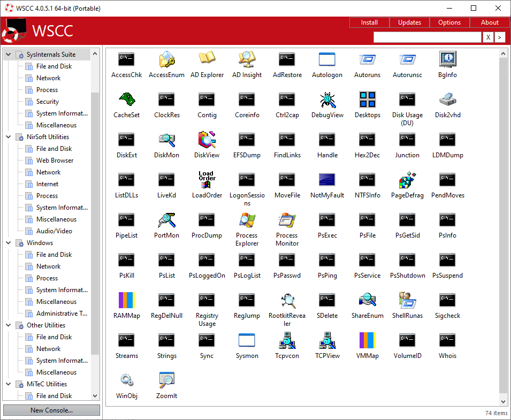Viewport: 511px width, 420px height.
Task: Launch the AccessEnum utility icon
Action: (x=166, y=59)
